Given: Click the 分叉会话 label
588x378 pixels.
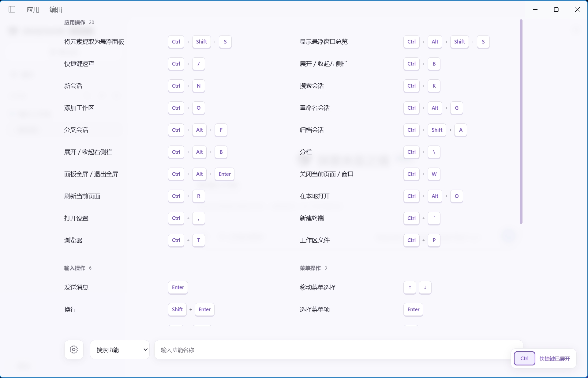Looking at the screenshot, I should [x=76, y=130].
